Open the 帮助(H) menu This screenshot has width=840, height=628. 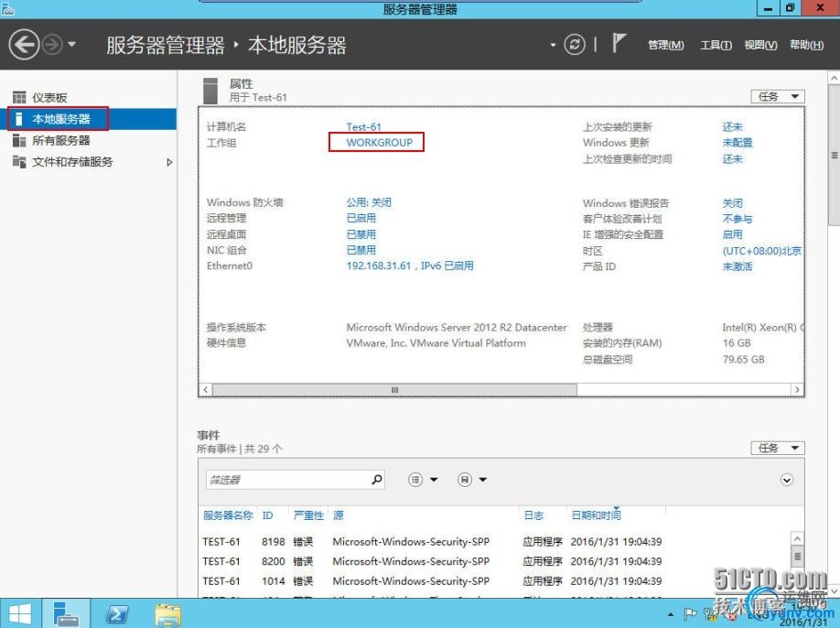(x=806, y=45)
